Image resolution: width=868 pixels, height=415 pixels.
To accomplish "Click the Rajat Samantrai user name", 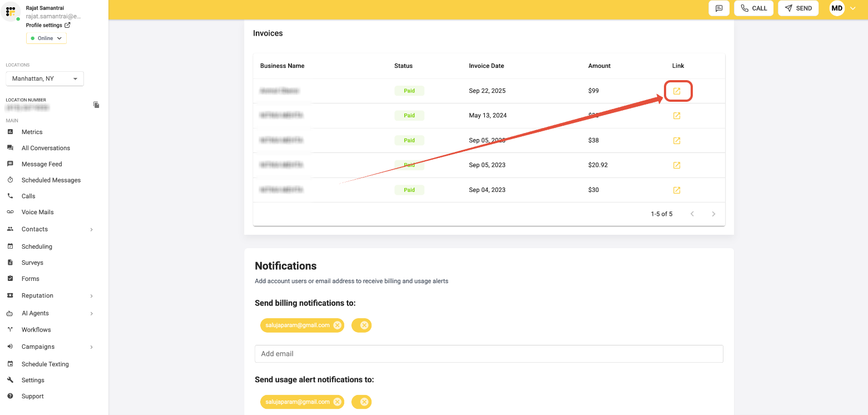I will point(45,8).
